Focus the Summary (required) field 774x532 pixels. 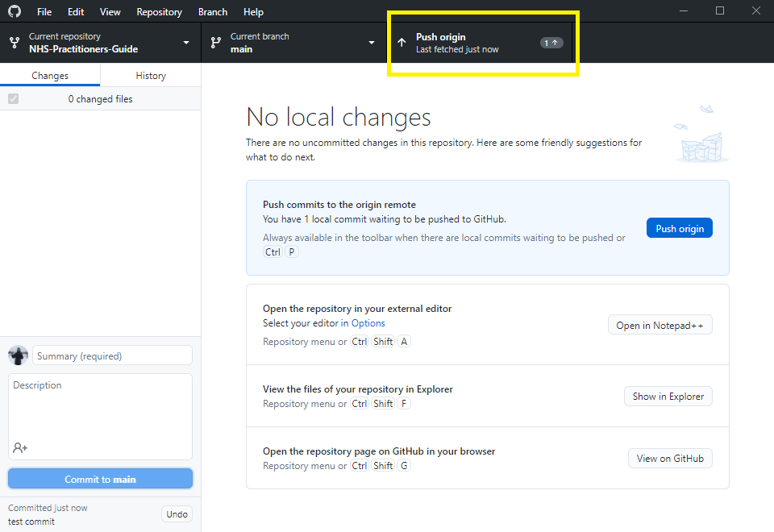(x=112, y=355)
